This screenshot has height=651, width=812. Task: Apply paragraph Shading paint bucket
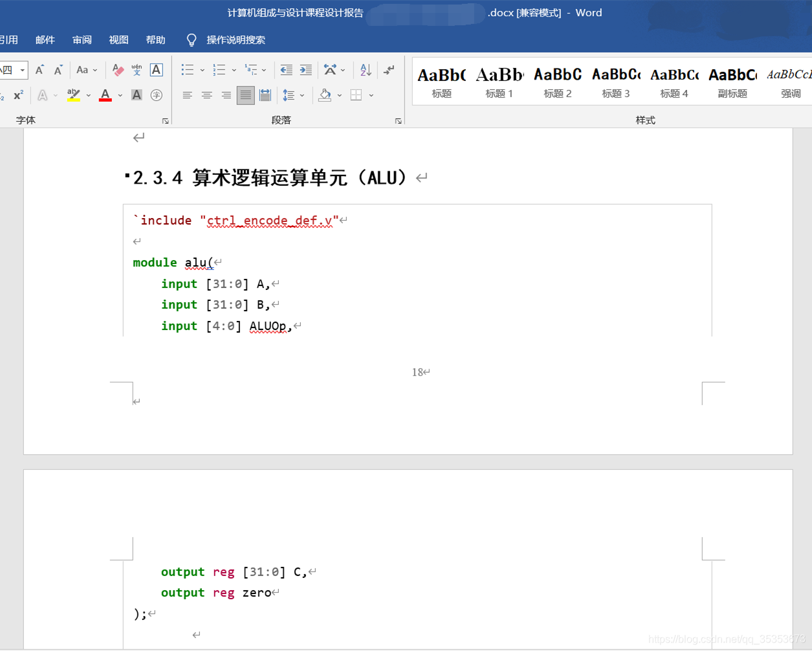tap(325, 95)
